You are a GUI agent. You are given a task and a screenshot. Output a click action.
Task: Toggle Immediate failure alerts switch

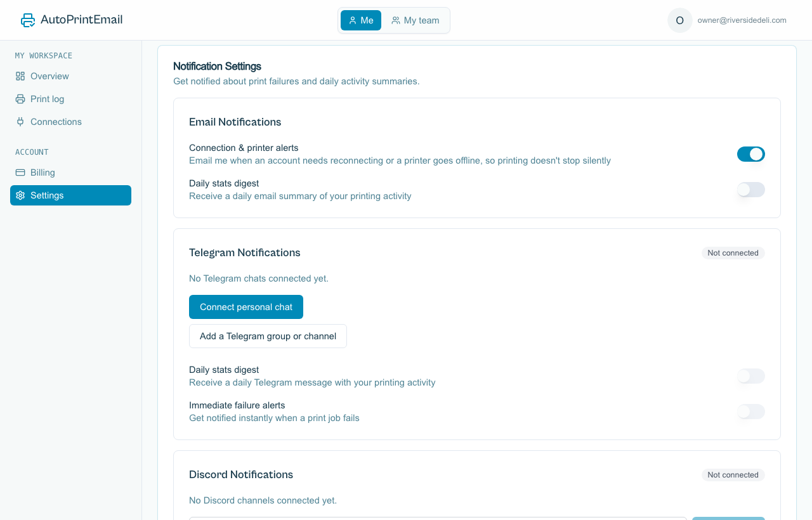tap(751, 412)
